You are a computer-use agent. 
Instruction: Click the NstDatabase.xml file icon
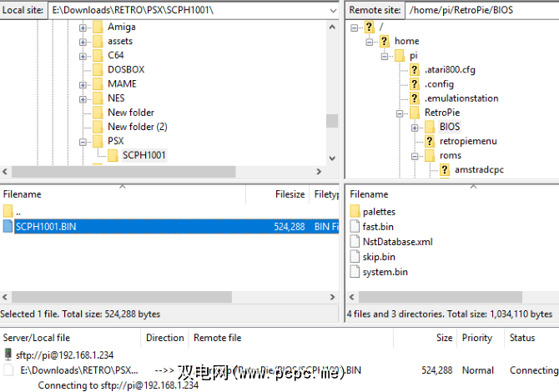coord(355,241)
